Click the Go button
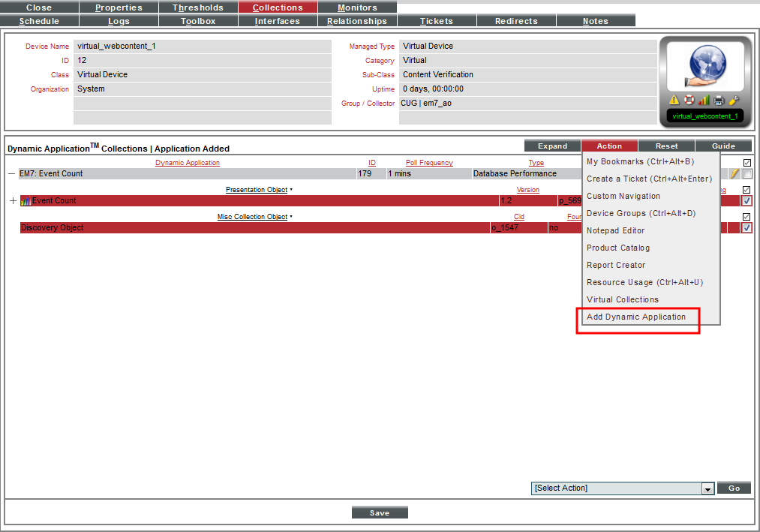 734,488
